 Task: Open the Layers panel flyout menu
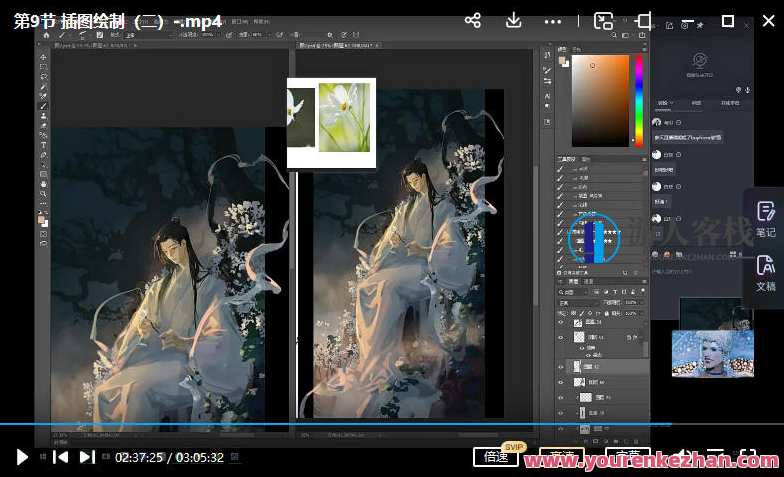point(644,282)
